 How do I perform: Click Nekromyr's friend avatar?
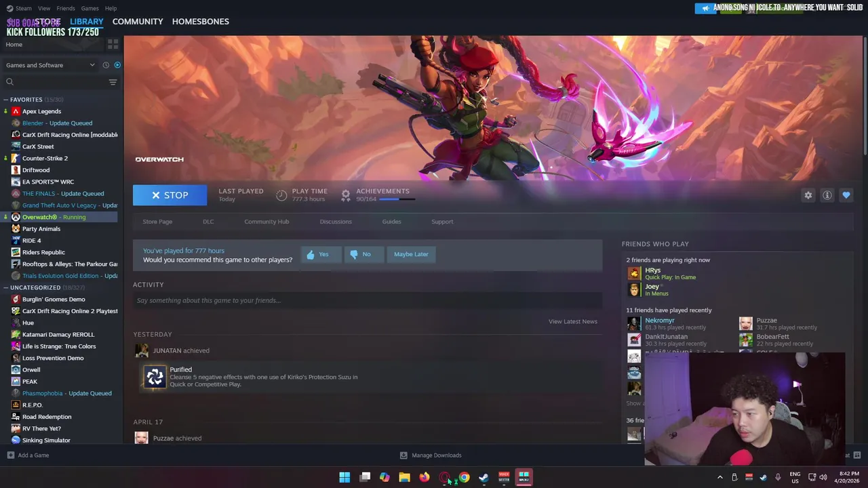[x=634, y=323]
